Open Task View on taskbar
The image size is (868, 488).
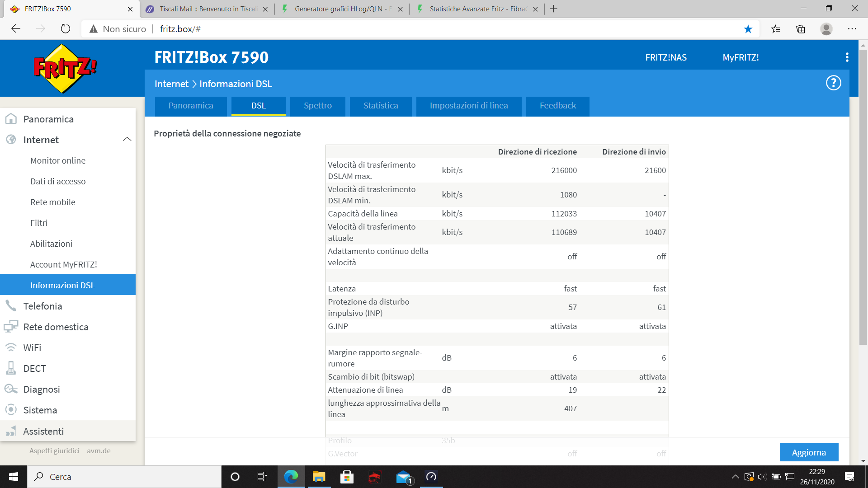coord(262,477)
